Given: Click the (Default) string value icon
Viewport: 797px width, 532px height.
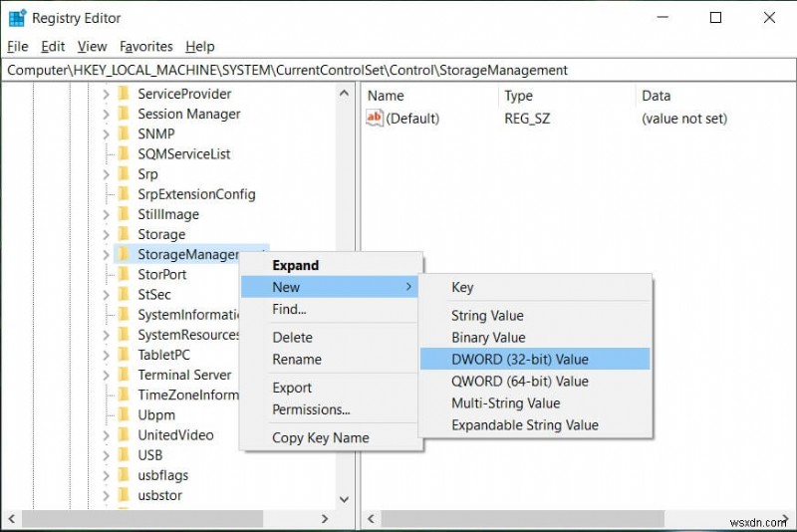Looking at the screenshot, I should [x=375, y=118].
